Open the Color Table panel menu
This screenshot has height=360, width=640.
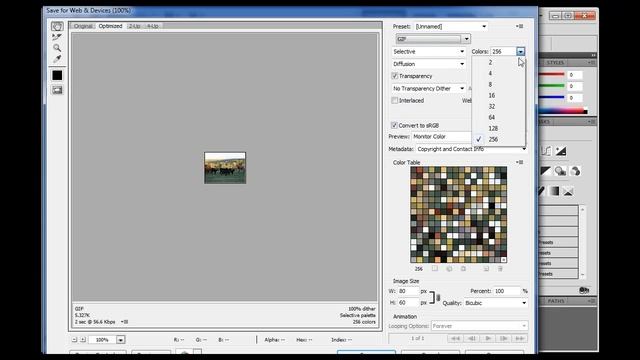(520, 162)
